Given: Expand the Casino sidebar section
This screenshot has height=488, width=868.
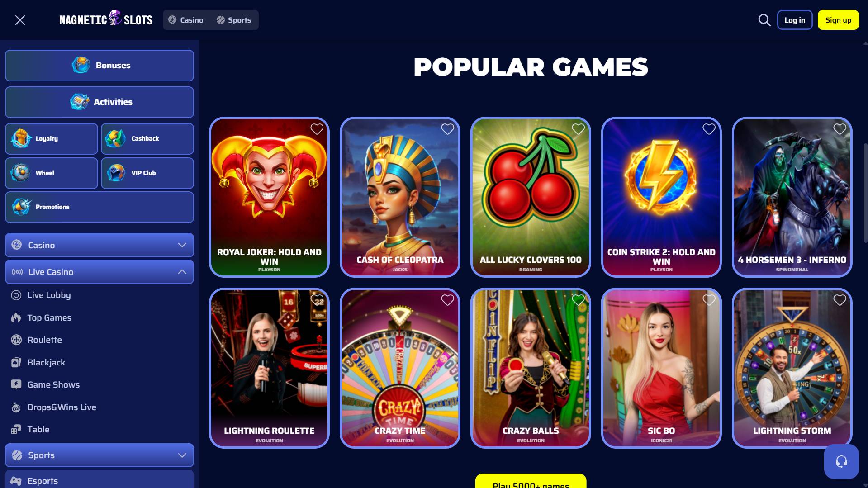Looking at the screenshot, I should [100, 245].
